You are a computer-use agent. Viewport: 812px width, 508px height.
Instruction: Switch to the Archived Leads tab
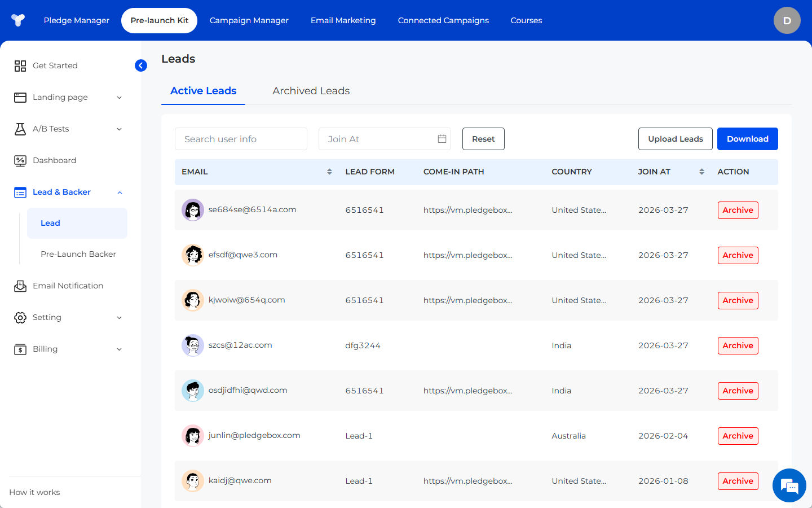[x=311, y=91]
